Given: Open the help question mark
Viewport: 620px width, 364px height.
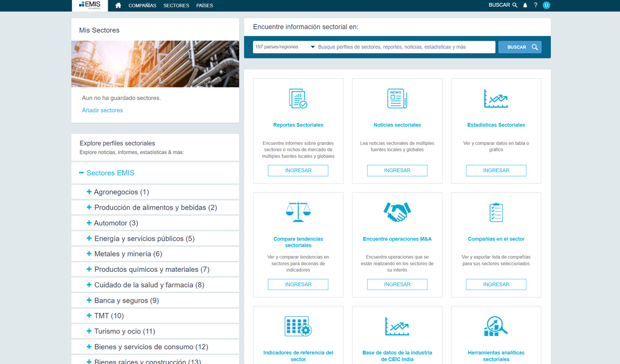Looking at the screenshot, I should pyautogui.click(x=535, y=5).
